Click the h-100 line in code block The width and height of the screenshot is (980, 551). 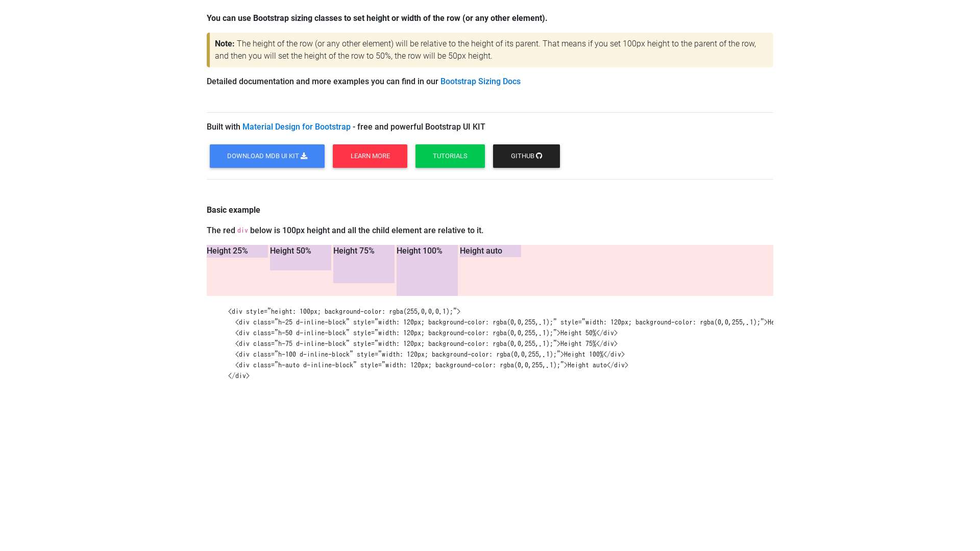(429, 355)
